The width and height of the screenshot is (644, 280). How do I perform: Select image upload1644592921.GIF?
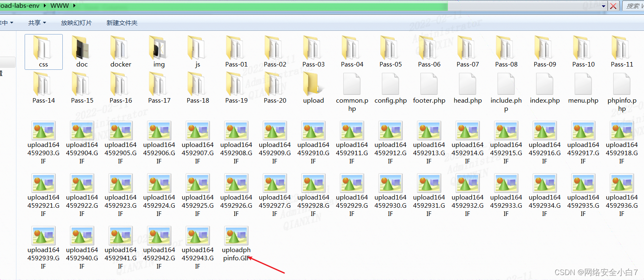click(43, 195)
